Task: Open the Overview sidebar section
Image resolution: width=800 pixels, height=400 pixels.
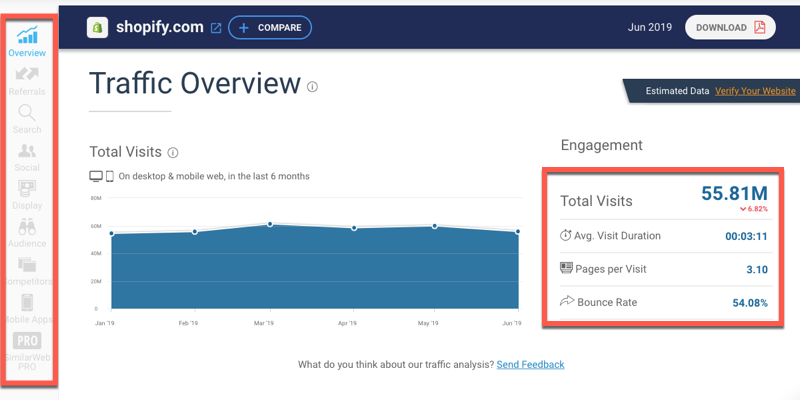Action: [27, 41]
